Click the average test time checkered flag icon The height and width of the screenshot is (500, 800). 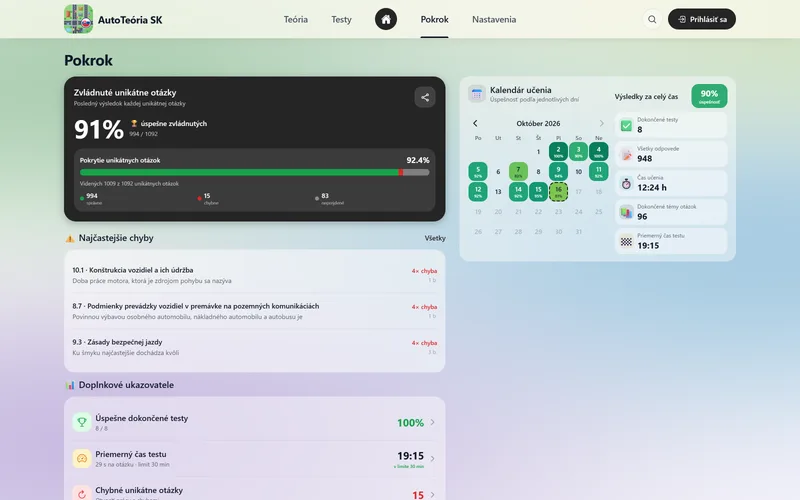coord(626,241)
